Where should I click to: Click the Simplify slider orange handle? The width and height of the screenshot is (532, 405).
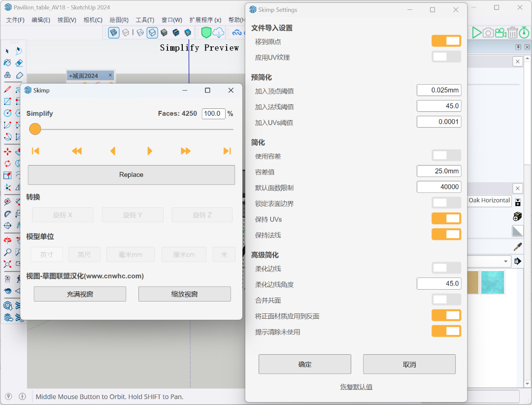click(x=35, y=129)
